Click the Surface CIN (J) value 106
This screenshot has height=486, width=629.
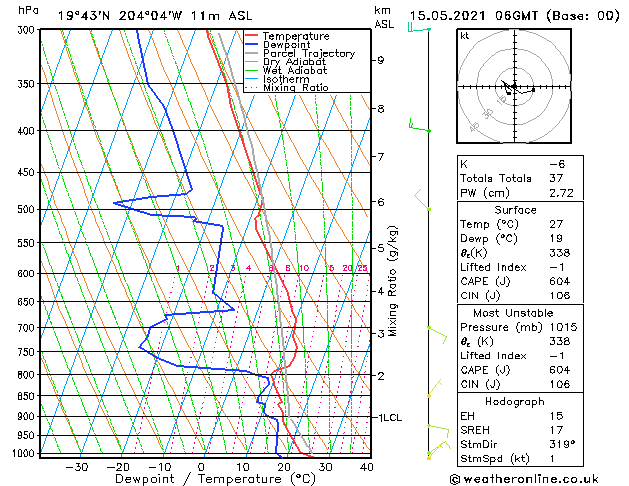coord(560,296)
